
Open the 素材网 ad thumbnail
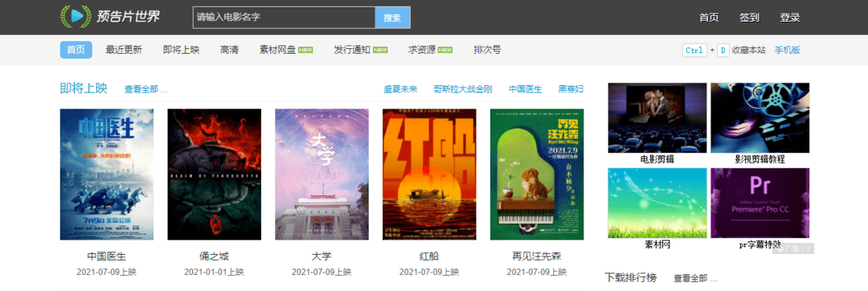(657, 203)
